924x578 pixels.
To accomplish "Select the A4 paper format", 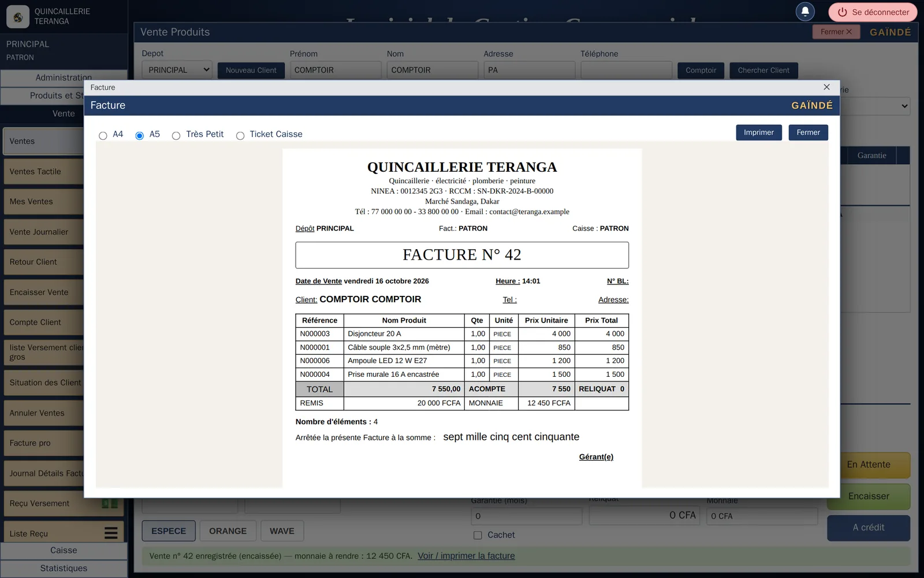I will 103,136.
